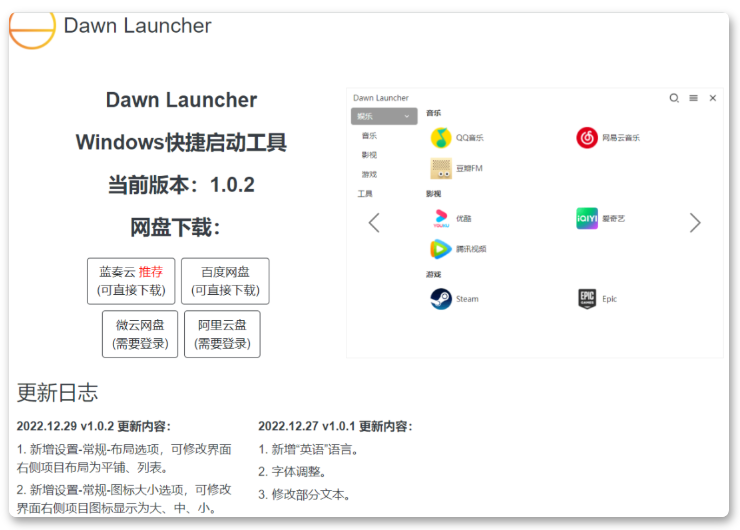Image resolution: width=740 pixels, height=530 pixels.
Task: Click the 优酷 Youku icon
Action: tap(441, 218)
